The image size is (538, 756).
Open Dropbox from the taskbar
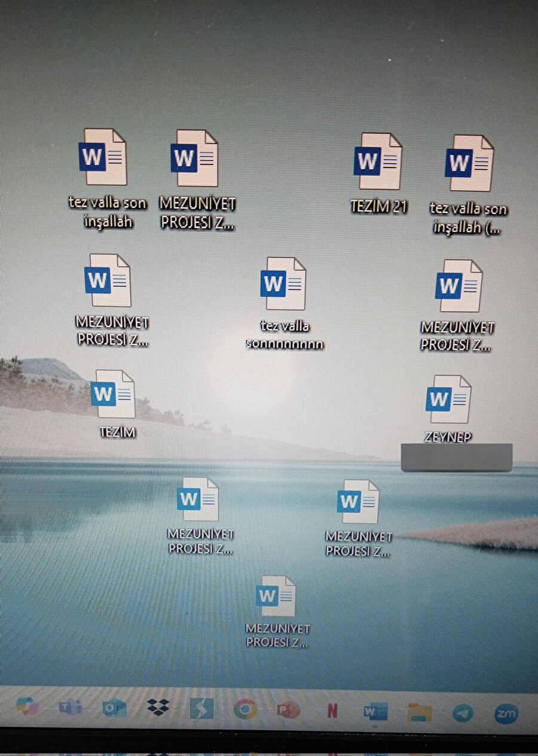158,708
